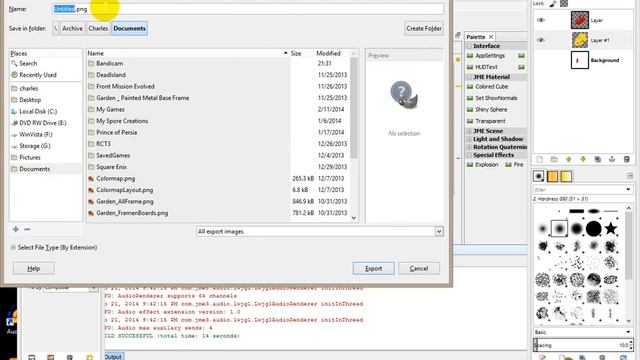Click the file Name input field
Viewport: 640px width, 360px height.
[248, 9]
